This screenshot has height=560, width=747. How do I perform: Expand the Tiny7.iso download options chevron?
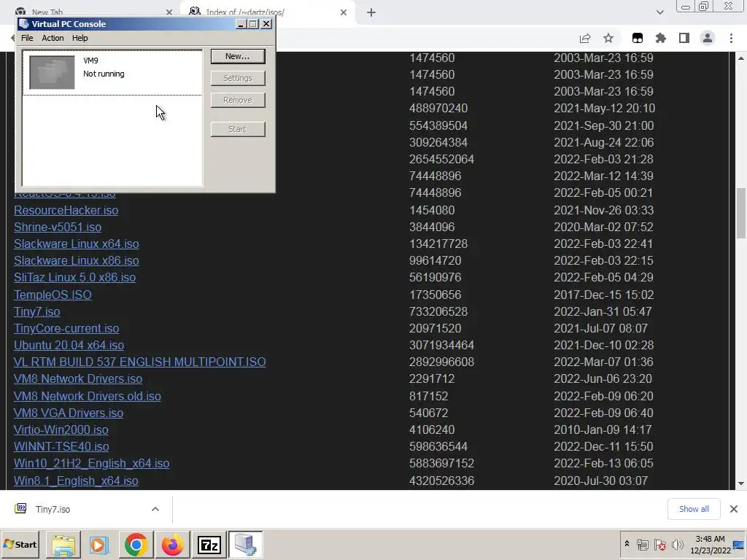[x=155, y=509]
